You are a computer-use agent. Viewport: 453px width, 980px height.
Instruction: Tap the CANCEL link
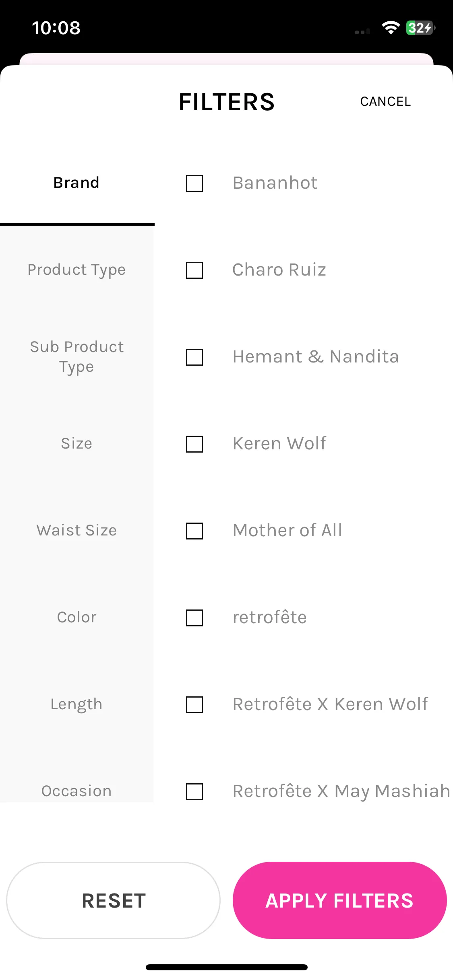point(385,101)
